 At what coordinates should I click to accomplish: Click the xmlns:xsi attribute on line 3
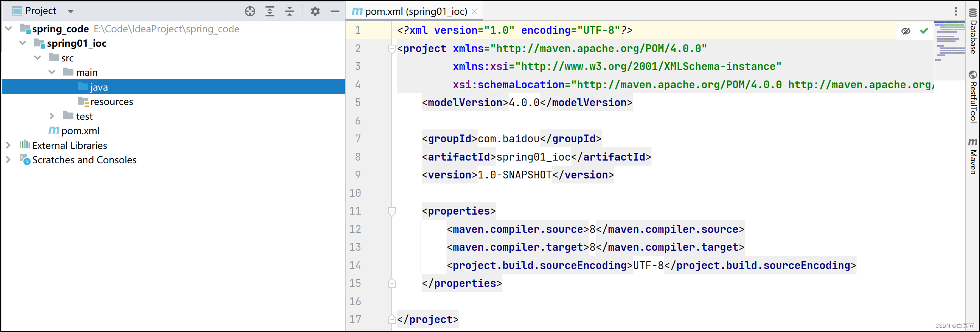click(481, 66)
